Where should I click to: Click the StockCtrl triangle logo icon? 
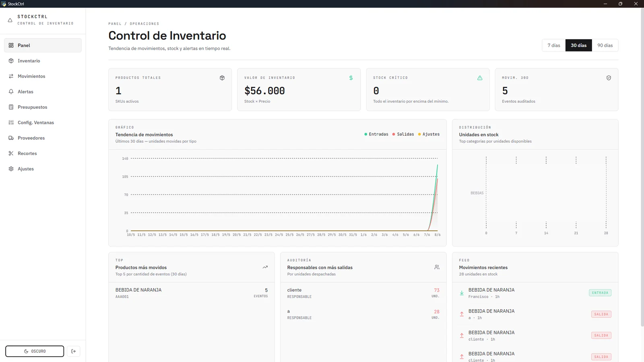point(10,20)
